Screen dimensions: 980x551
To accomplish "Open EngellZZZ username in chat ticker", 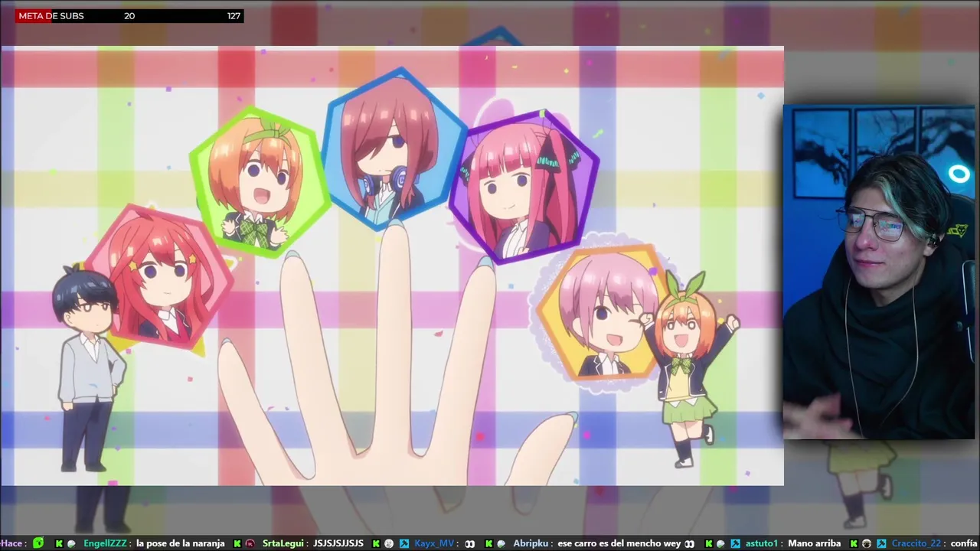I will pos(105,543).
